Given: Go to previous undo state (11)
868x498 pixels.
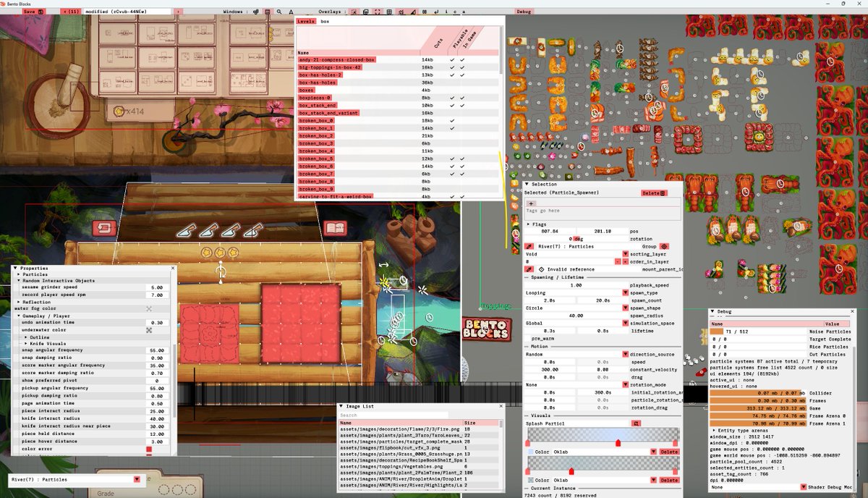Looking at the screenshot, I should (72, 12).
